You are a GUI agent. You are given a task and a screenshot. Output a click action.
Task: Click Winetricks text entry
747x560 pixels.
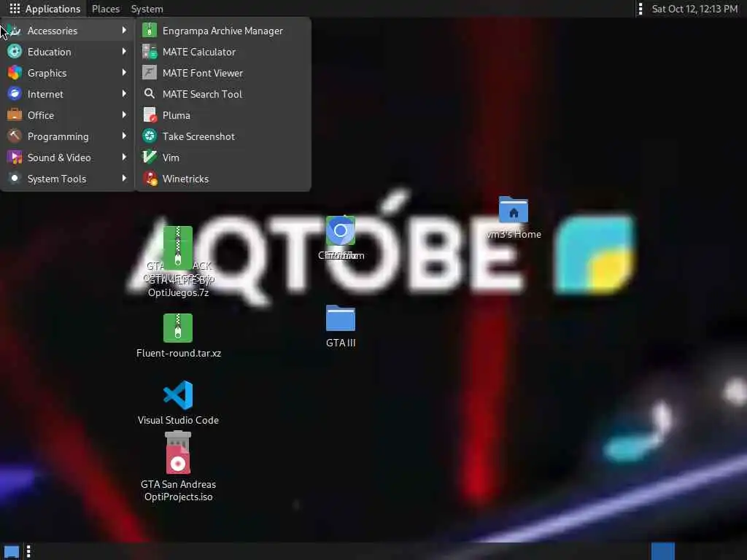185,179
